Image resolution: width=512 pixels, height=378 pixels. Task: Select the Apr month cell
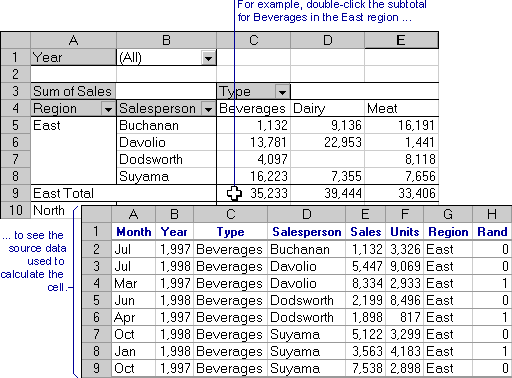click(133, 317)
